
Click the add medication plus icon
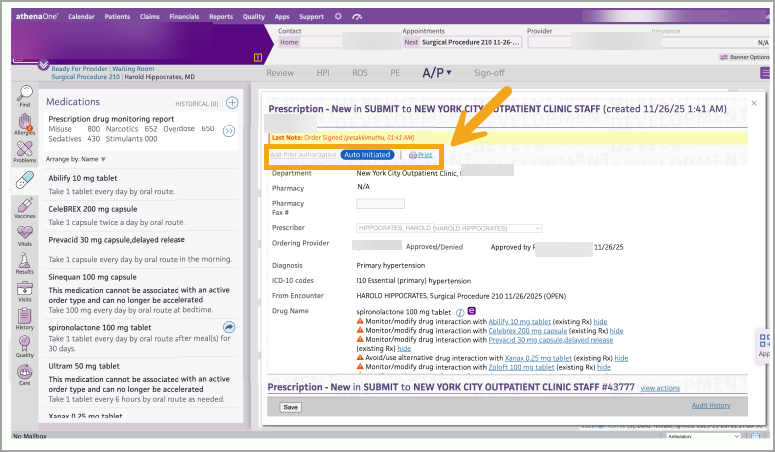click(x=232, y=103)
